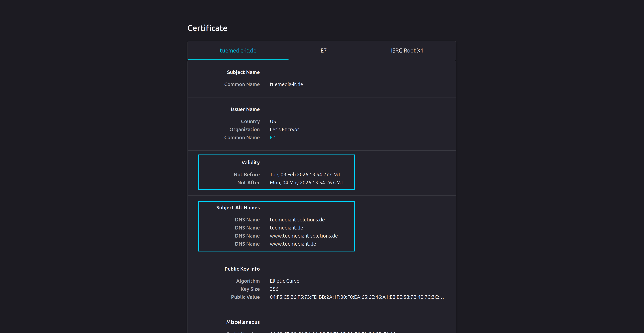Select the key size value 256

(x=274, y=289)
